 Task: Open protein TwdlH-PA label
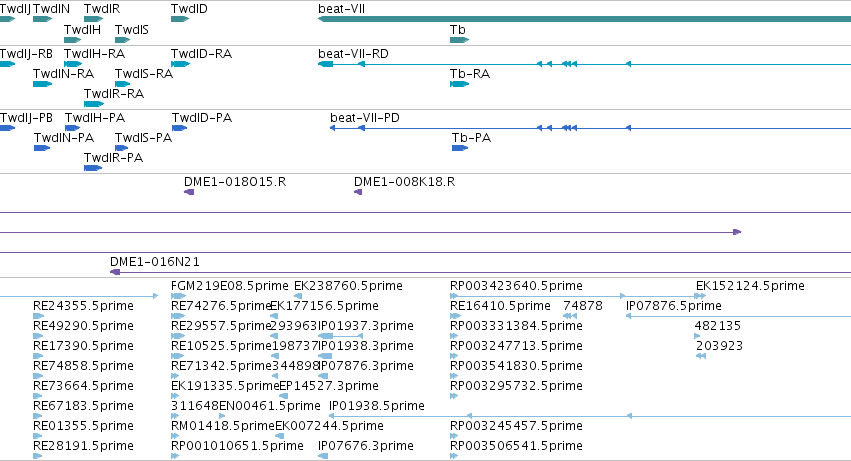tap(95, 118)
